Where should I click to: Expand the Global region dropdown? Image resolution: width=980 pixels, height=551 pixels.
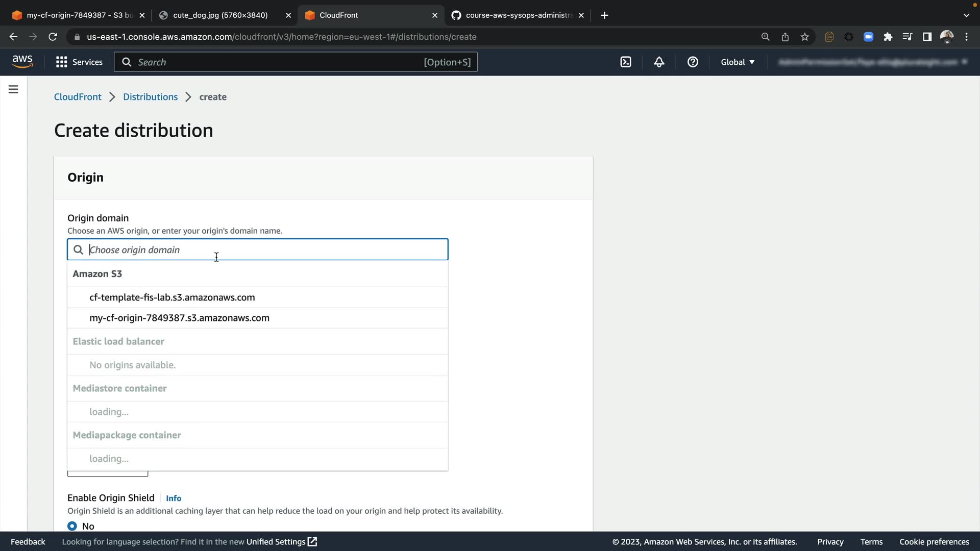coord(737,62)
